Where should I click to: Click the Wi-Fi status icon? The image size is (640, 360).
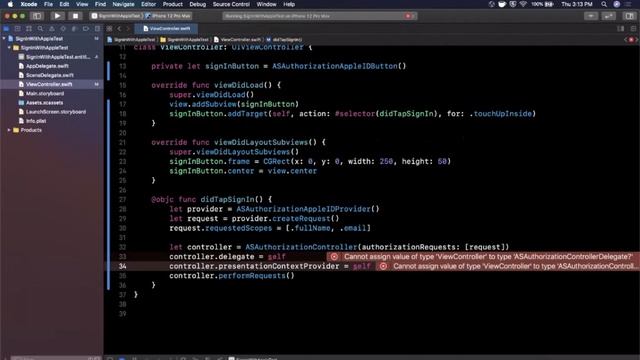tap(523, 4)
